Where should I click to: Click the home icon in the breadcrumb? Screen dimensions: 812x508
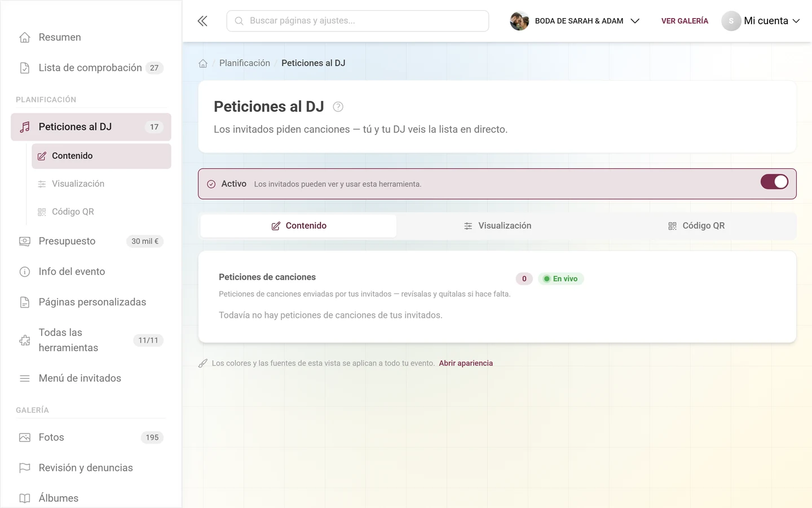pos(203,63)
